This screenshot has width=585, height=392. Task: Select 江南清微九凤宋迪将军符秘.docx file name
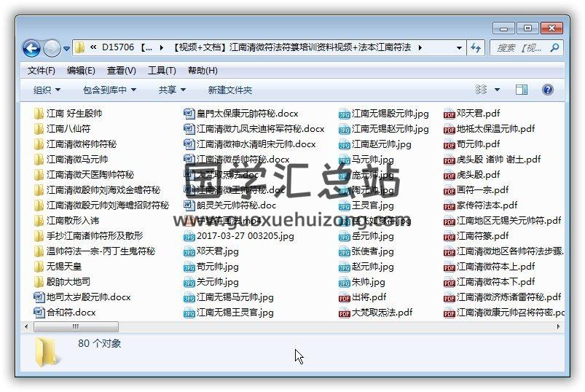point(260,129)
